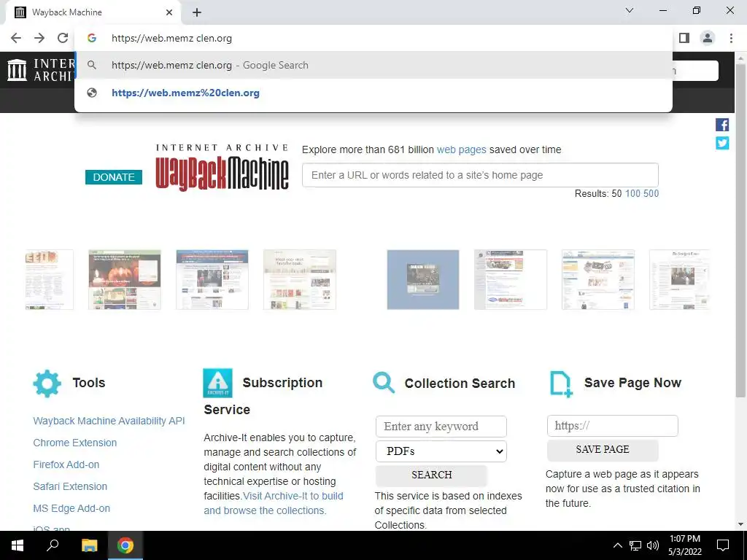Click the SAVE PAGE button
Image resolution: width=747 pixels, height=560 pixels.
point(603,450)
